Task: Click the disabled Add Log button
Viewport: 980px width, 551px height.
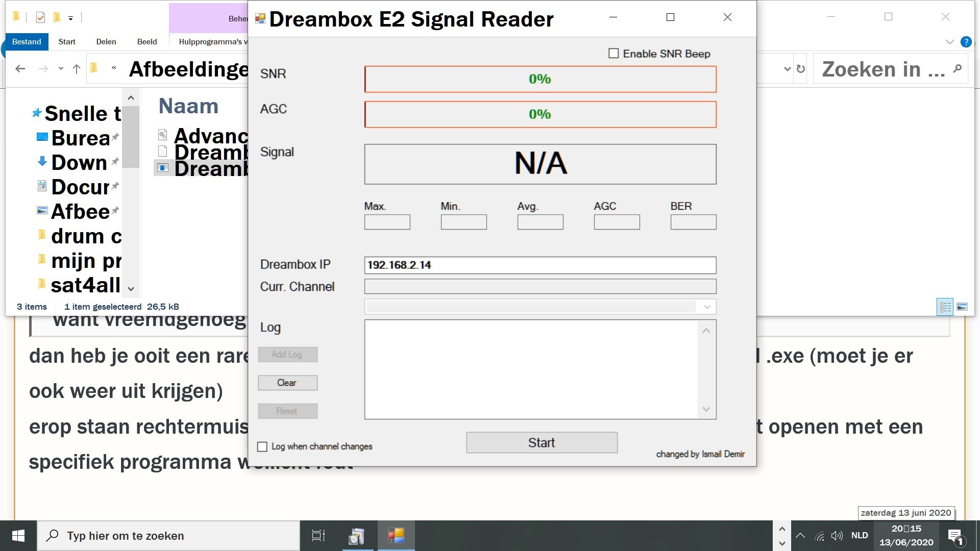Action: click(287, 355)
